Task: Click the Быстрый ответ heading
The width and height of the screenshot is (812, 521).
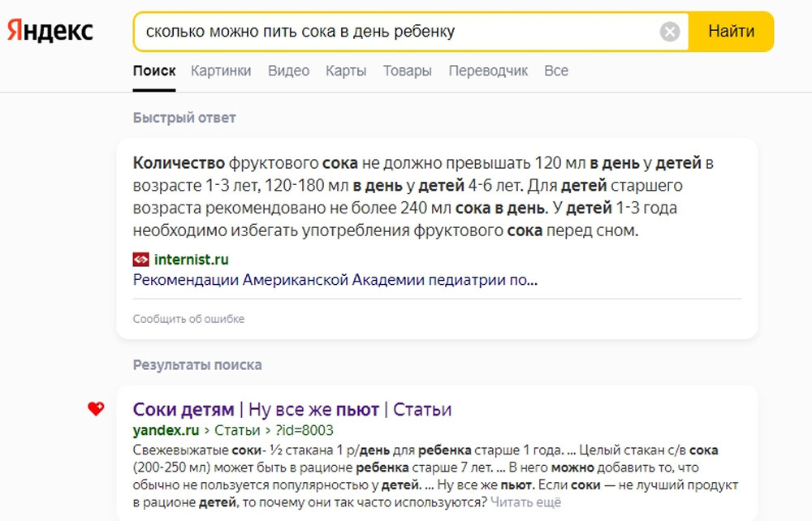Action: coord(184,118)
